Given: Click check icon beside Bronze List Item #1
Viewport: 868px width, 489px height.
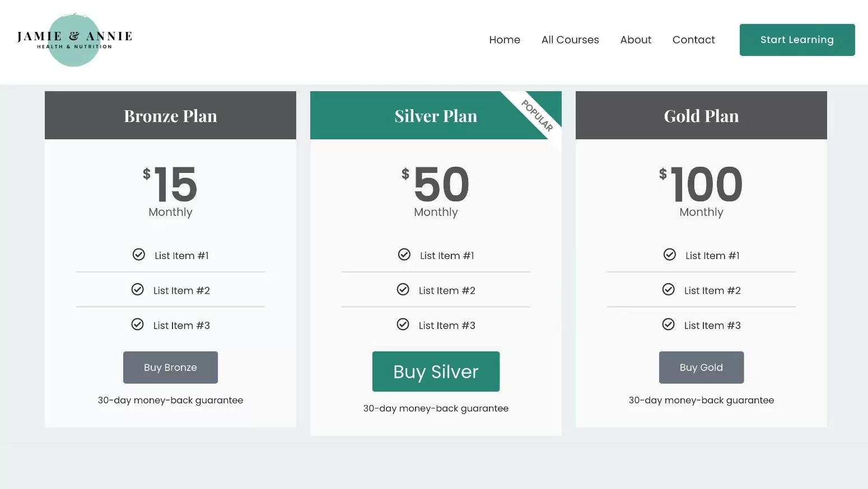Looking at the screenshot, I should pyautogui.click(x=139, y=255).
